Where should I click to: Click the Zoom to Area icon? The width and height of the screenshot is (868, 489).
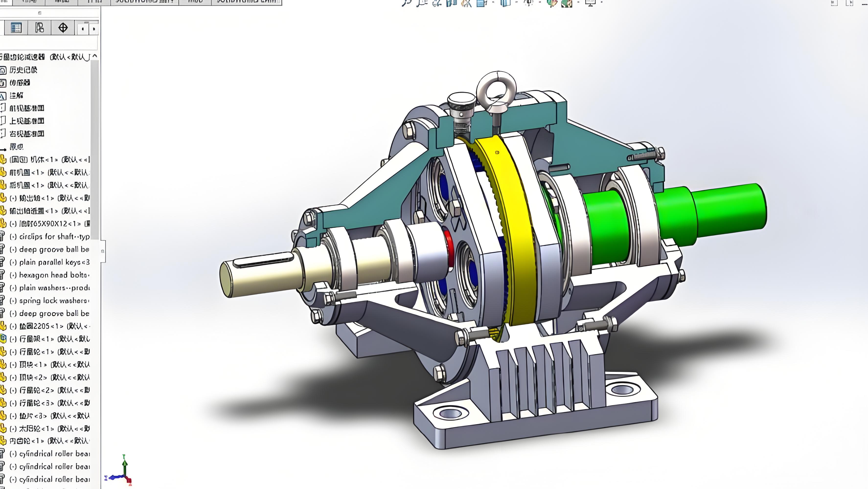(422, 3)
